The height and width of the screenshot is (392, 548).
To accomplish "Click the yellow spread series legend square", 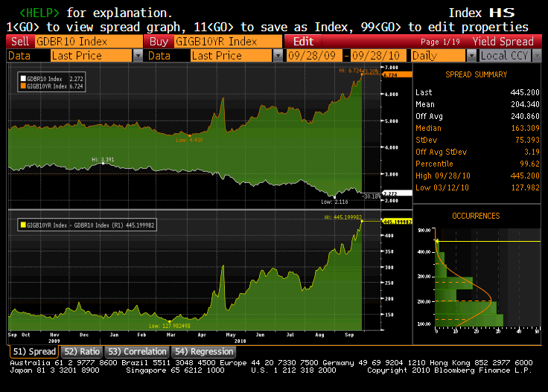I will pyautogui.click(x=22, y=223).
